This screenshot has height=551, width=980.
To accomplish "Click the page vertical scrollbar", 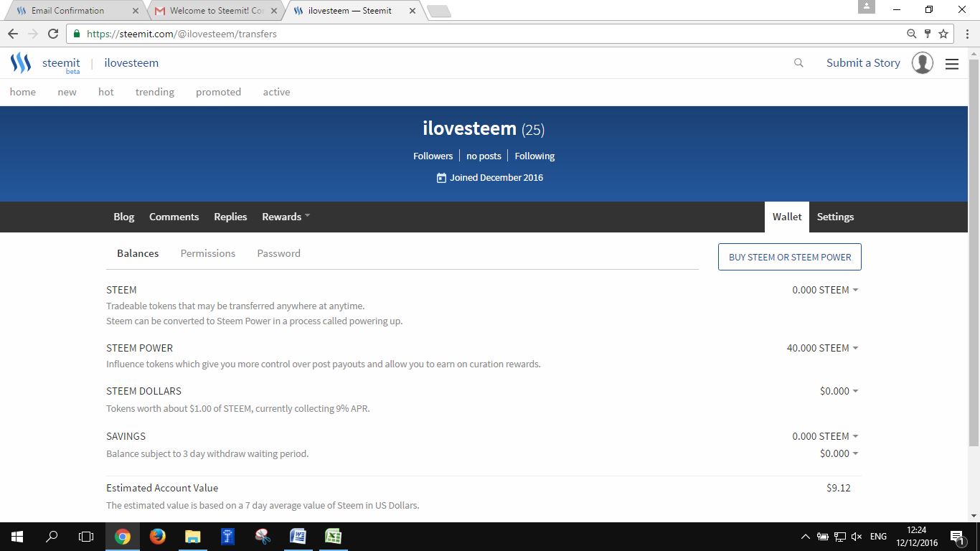I will [x=974, y=251].
